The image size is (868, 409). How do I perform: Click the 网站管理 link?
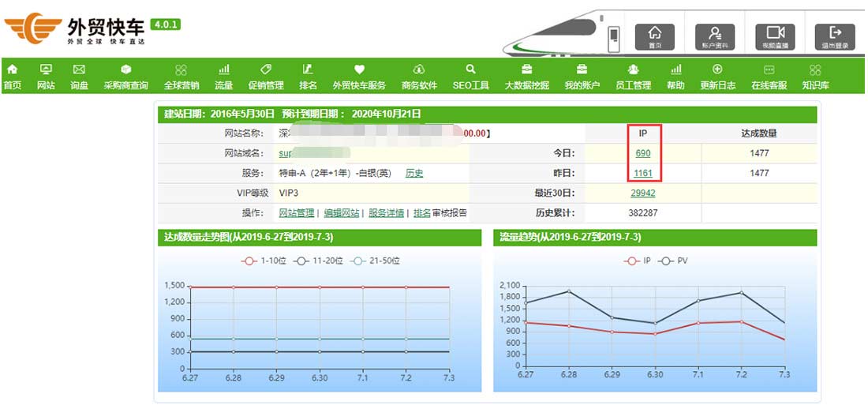[x=296, y=213]
